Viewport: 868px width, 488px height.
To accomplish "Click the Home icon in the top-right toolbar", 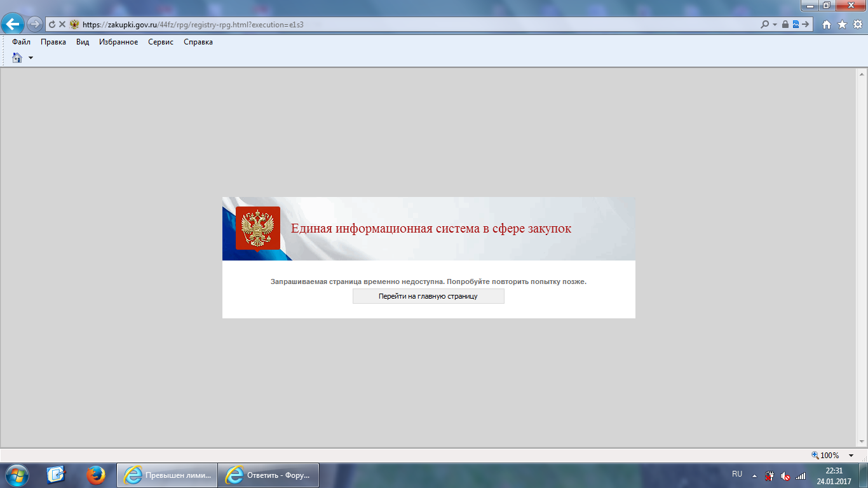I will tap(827, 24).
